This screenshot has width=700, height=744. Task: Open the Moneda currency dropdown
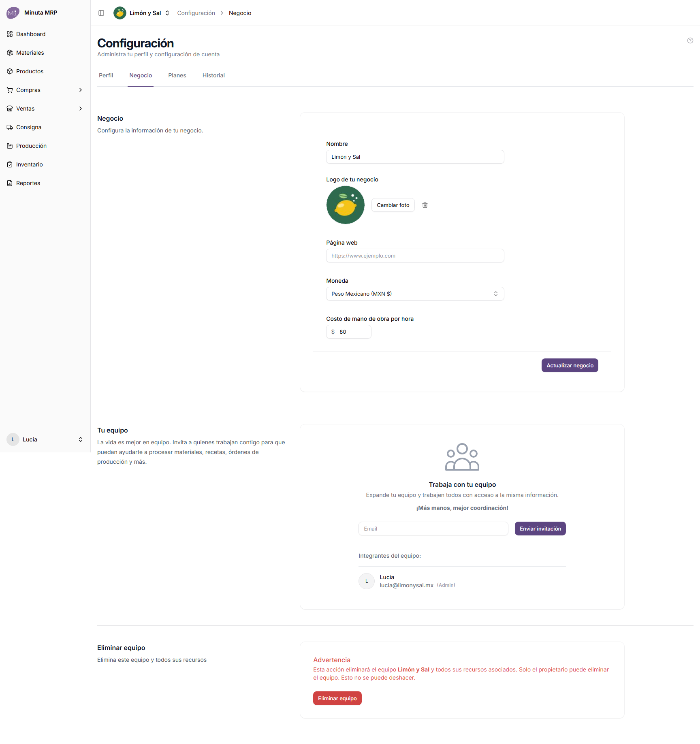pyautogui.click(x=415, y=294)
